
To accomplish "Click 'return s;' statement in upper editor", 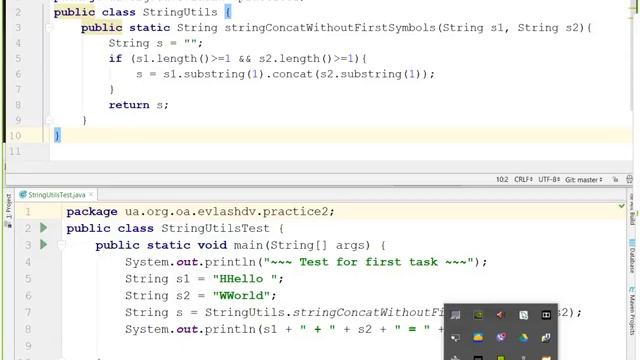I will coord(138,105).
